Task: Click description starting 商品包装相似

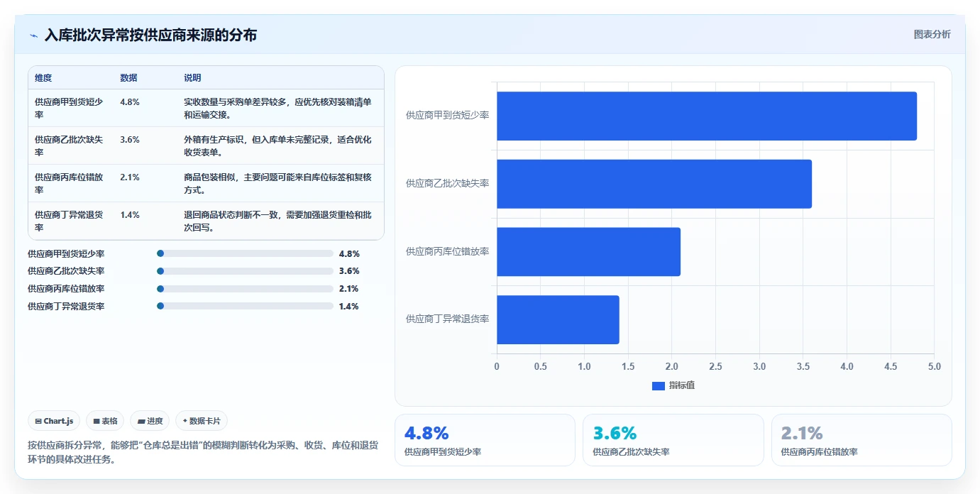Action: click(277, 183)
